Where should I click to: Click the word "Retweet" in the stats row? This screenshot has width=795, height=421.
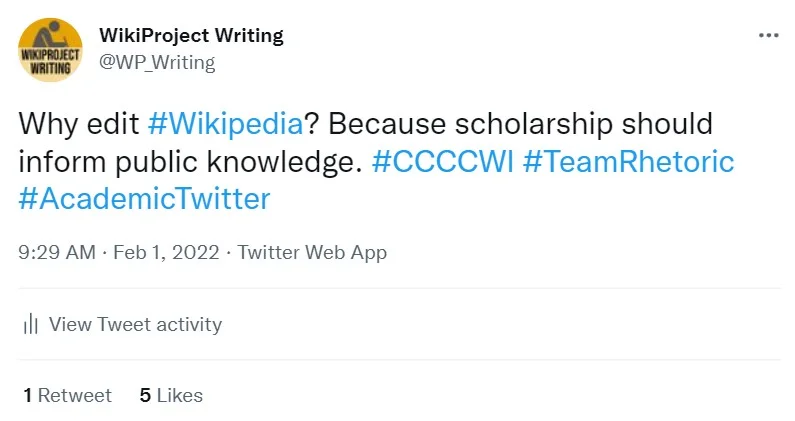tap(75, 395)
